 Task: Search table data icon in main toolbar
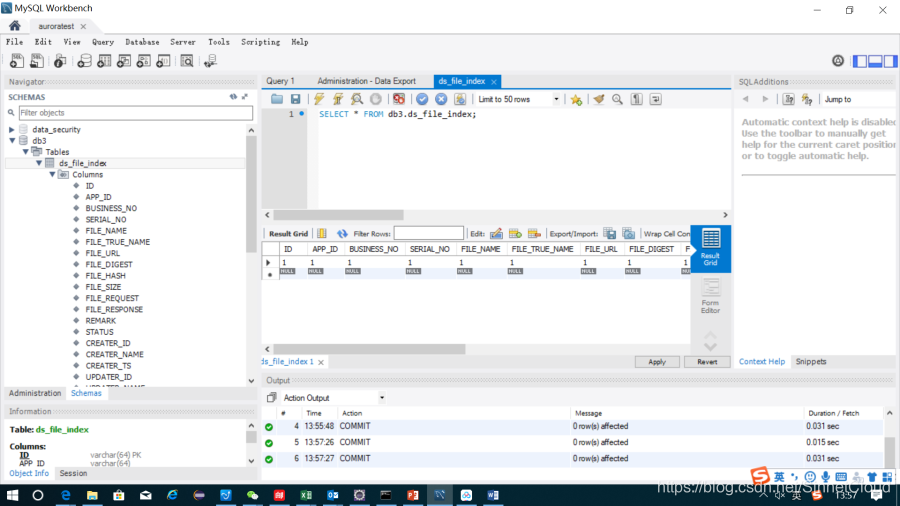coord(187,61)
